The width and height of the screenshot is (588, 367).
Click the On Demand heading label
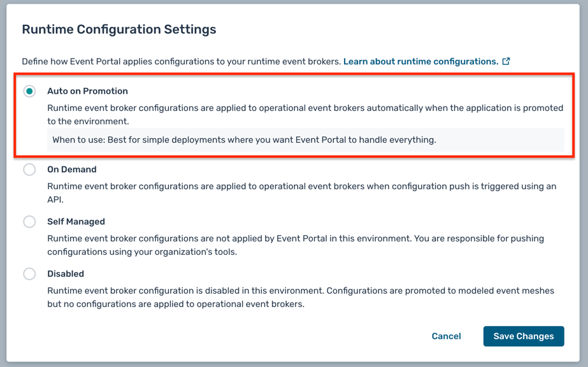pyautogui.click(x=71, y=169)
